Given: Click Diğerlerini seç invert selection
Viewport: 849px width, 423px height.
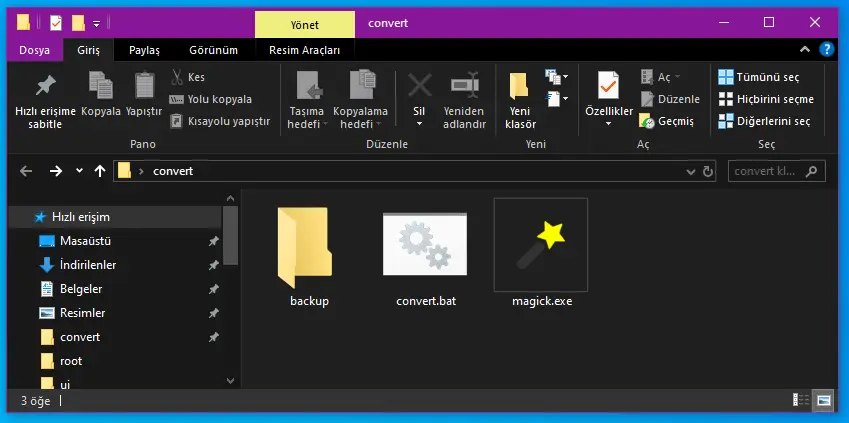Looking at the screenshot, I should pyautogui.click(x=764, y=121).
